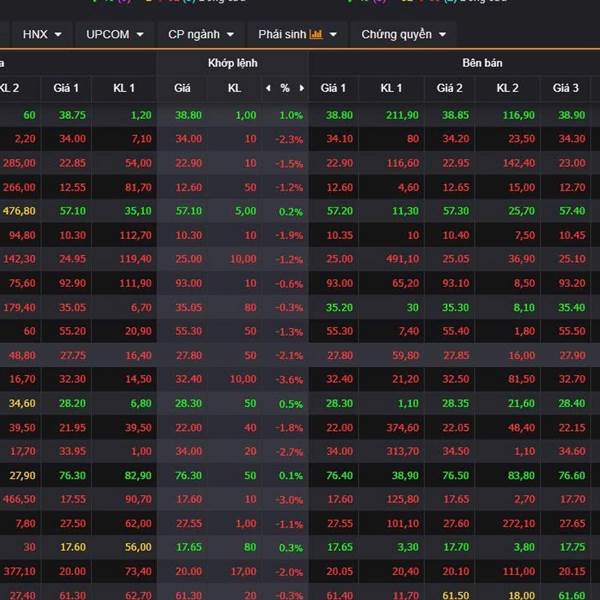Click the Bên bán column group header
Screen dimensions: 600x600
(x=482, y=63)
